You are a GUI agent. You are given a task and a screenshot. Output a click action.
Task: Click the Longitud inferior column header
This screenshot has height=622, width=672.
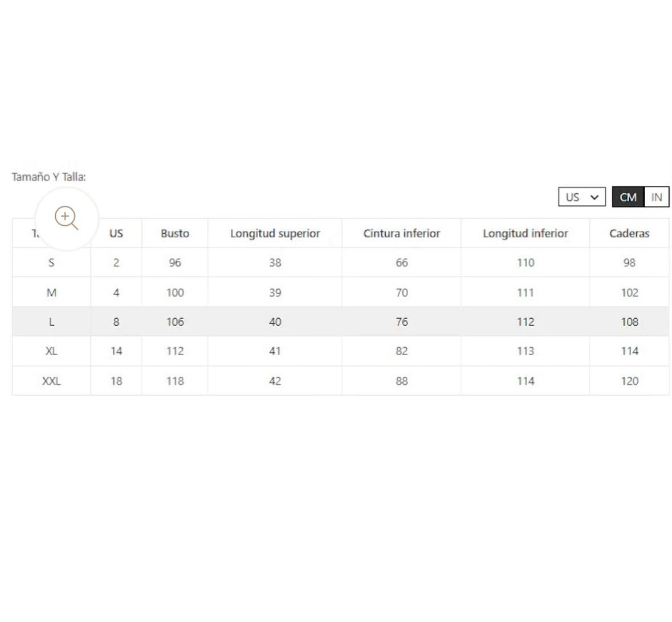(525, 233)
